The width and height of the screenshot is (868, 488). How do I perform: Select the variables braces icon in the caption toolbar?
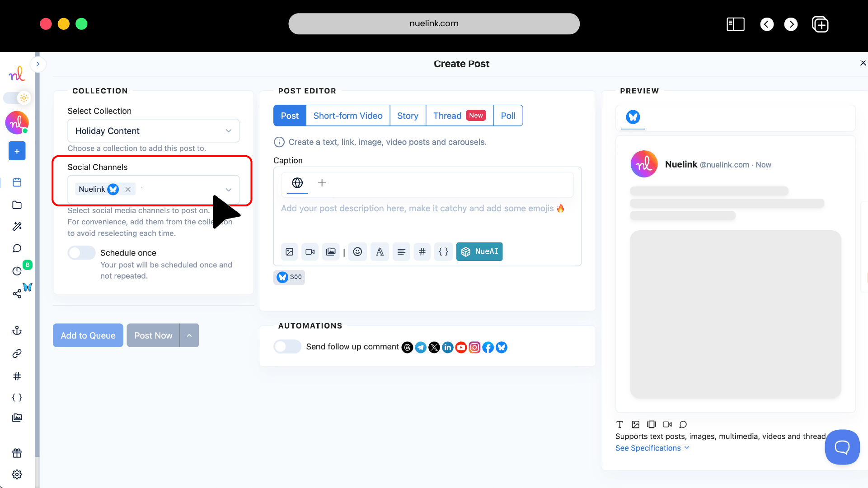444,251
